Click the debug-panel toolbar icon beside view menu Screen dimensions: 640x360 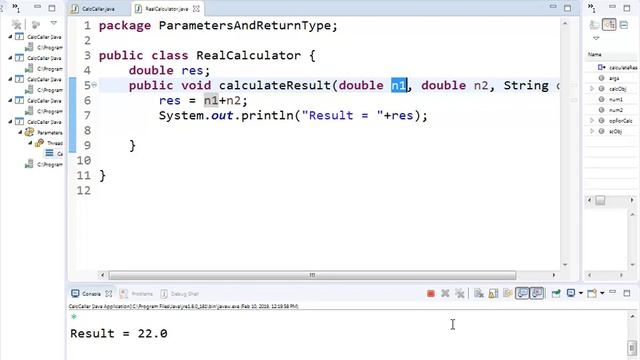(x=36, y=25)
